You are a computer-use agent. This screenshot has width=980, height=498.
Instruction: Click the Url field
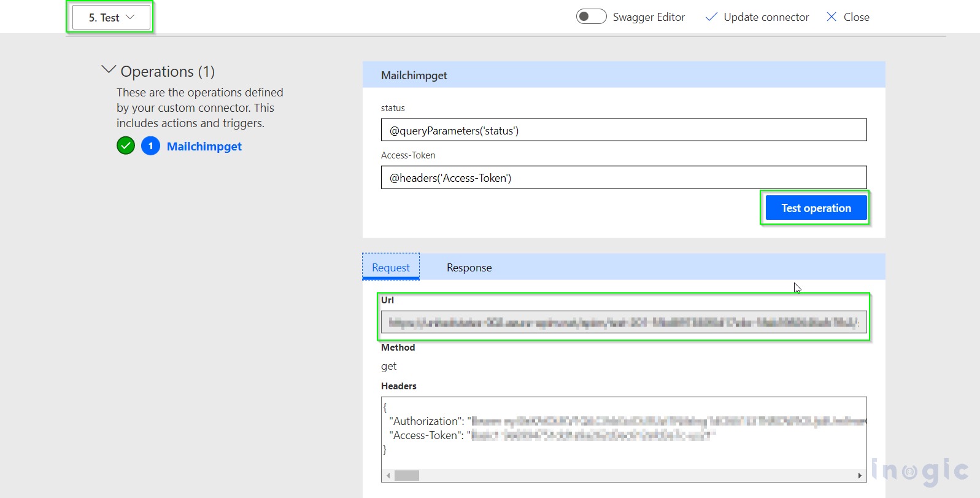pos(623,322)
